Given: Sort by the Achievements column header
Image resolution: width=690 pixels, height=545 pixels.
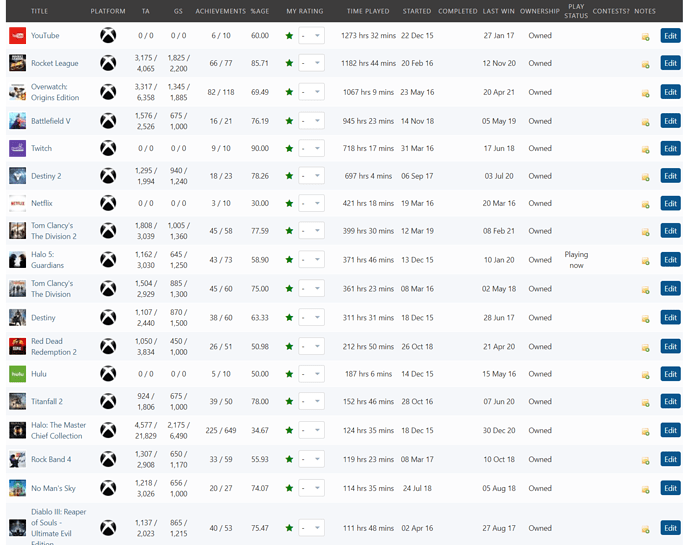Looking at the screenshot, I should (x=220, y=11).
